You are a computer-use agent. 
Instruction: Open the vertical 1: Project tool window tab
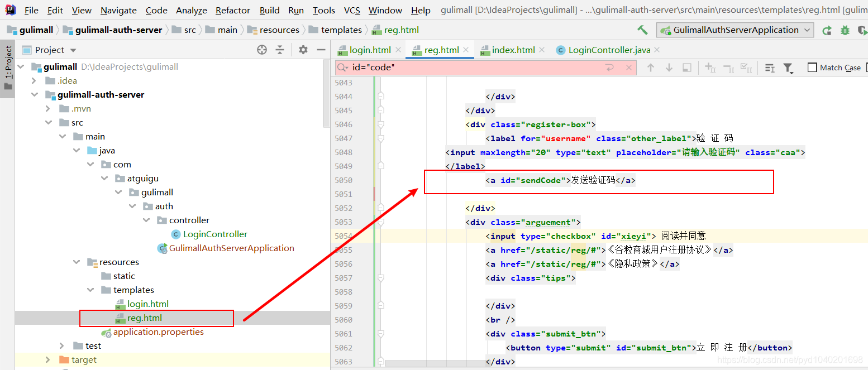(x=8, y=69)
